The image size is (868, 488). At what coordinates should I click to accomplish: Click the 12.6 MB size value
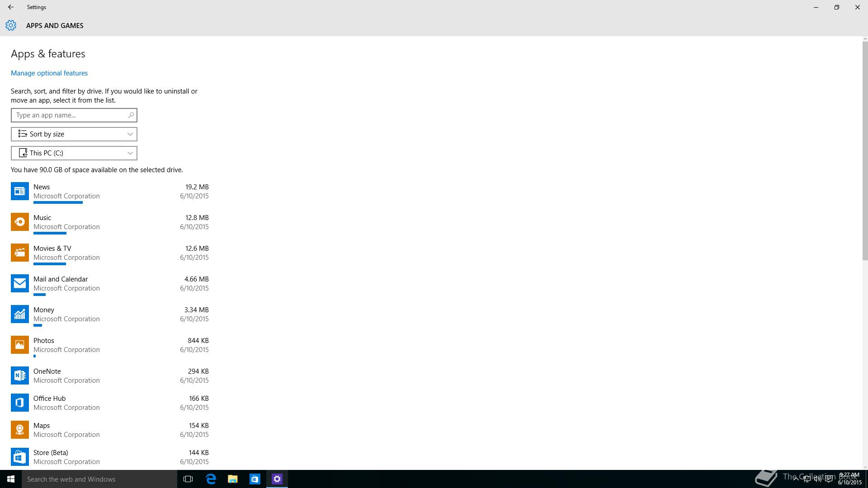[x=197, y=249]
